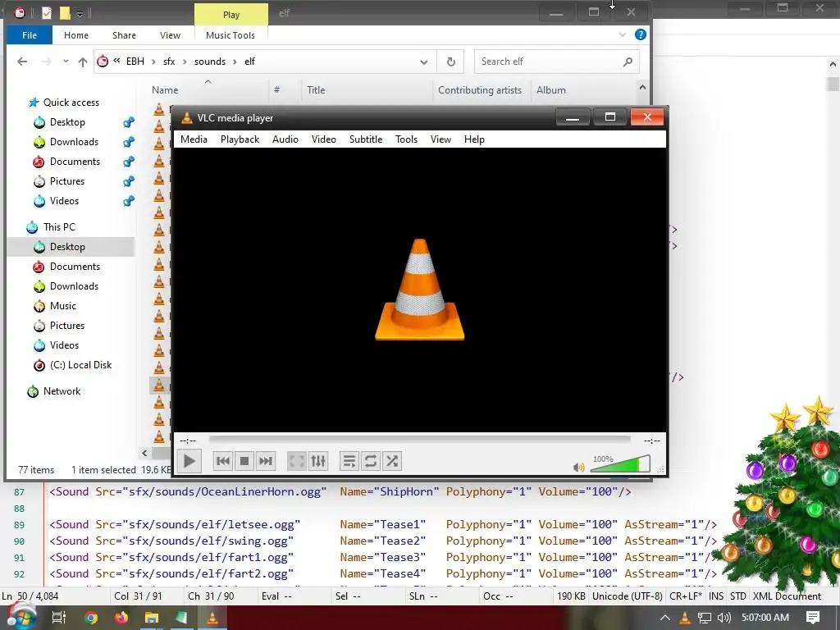Start playback with VLC play button
The width and height of the screenshot is (840, 630).
point(189,461)
